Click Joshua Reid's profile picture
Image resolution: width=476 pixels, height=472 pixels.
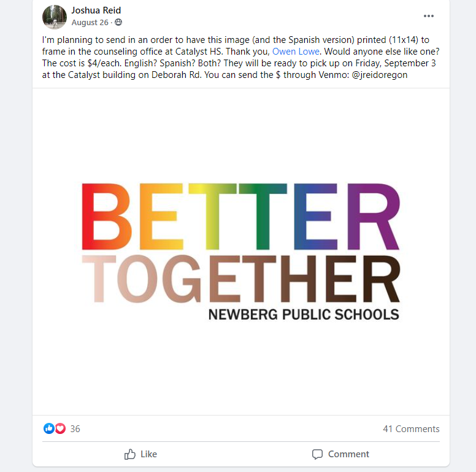pos(55,17)
